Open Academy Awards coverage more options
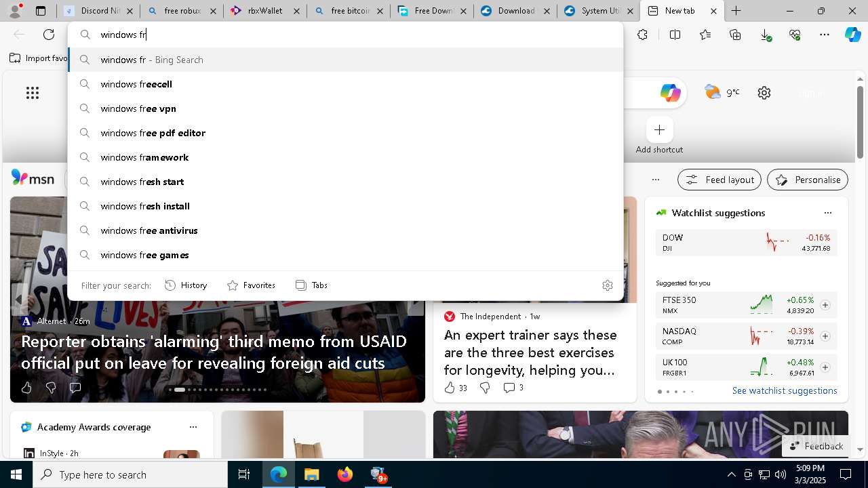 point(193,427)
